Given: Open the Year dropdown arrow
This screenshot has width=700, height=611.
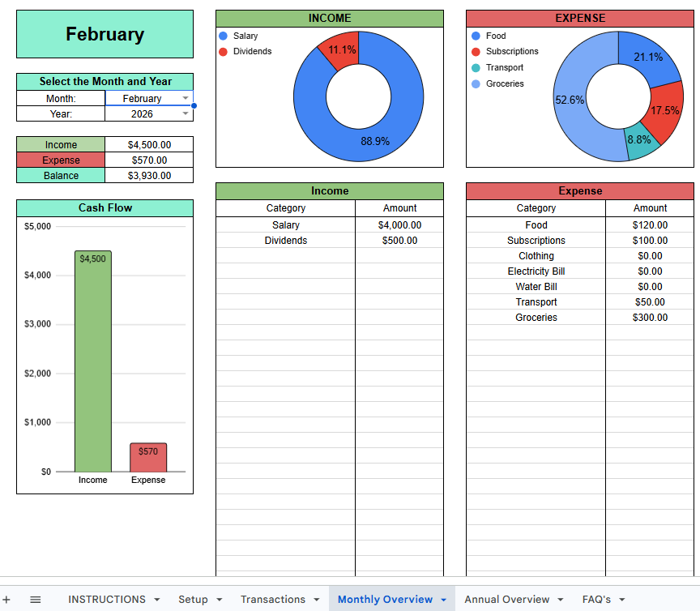Looking at the screenshot, I should [186, 113].
